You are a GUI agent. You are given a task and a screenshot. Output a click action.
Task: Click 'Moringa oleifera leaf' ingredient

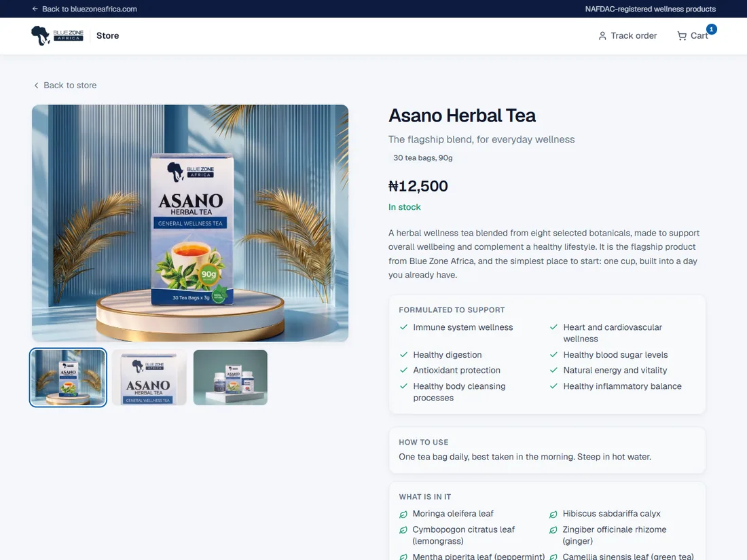click(x=453, y=514)
